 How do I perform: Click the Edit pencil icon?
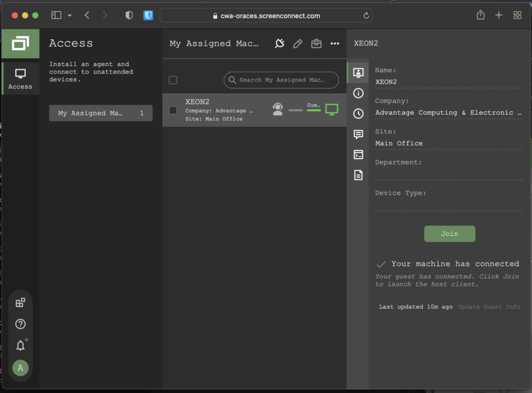pos(298,44)
